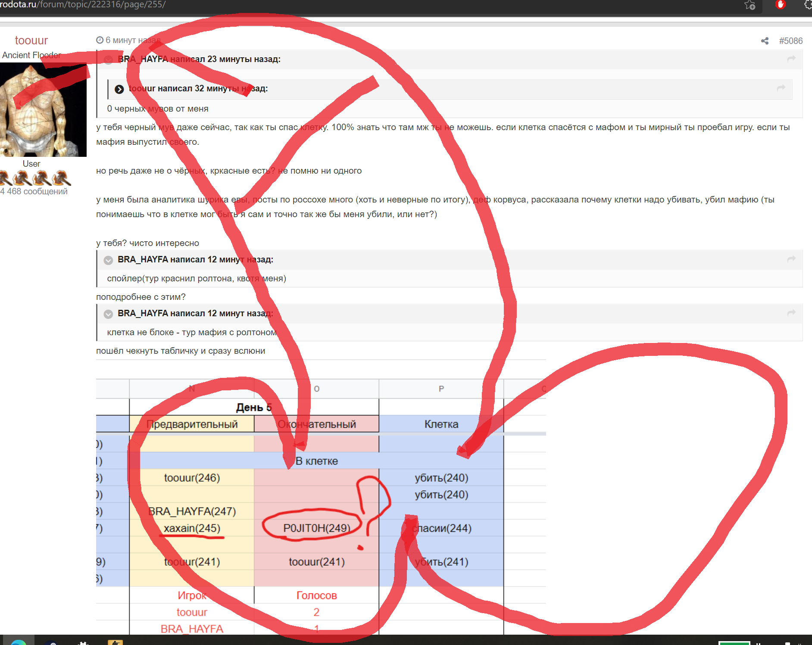812x645 pixels.
Task: Expand the nested toouur 32 minutes quote
Action: [119, 89]
